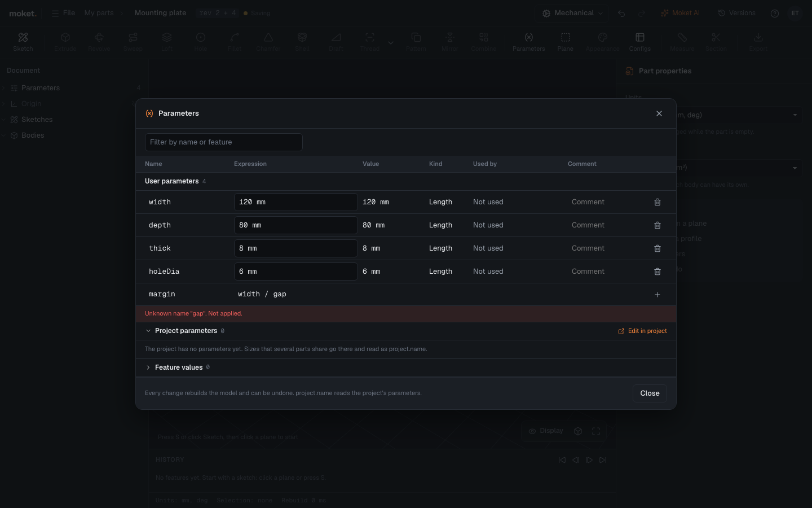Select the Sketch tool in the toolbar
The width and height of the screenshot is (812, 508).
click(x=23, y=42)
